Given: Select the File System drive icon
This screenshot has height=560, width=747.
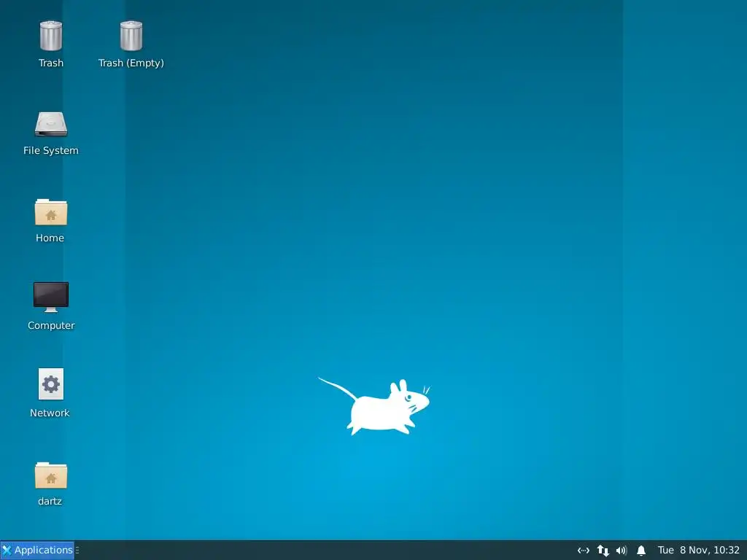Looking at the screenshot, I should (x=51, y=124).
